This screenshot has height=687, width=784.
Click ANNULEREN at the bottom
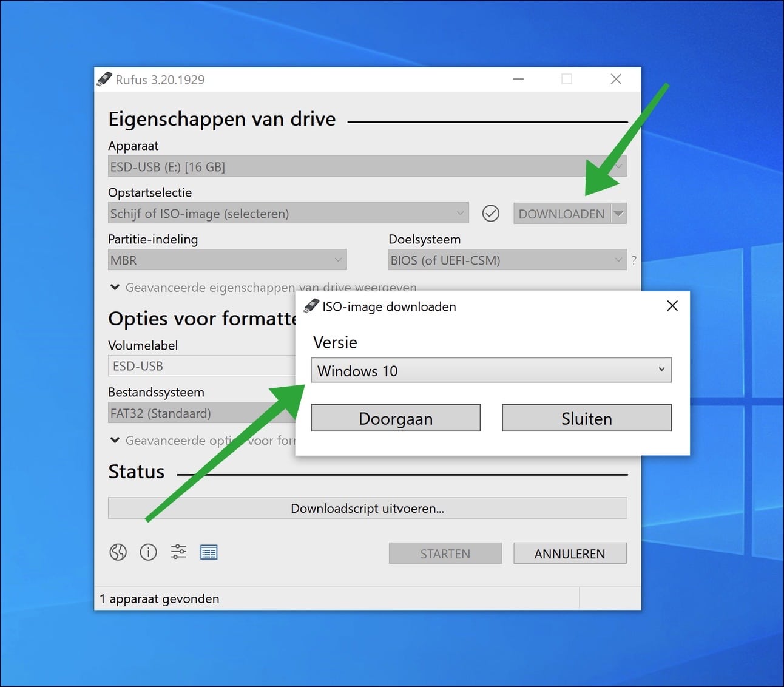[x=569, y=553]
